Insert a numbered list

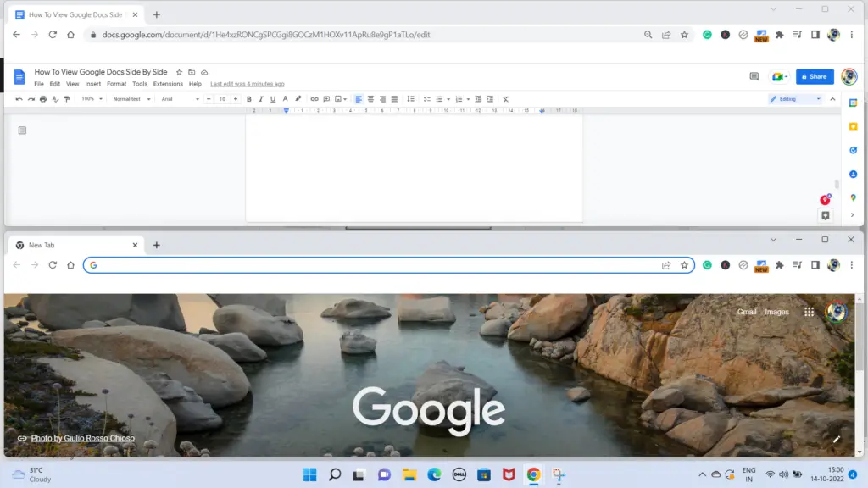coord(459,99)
